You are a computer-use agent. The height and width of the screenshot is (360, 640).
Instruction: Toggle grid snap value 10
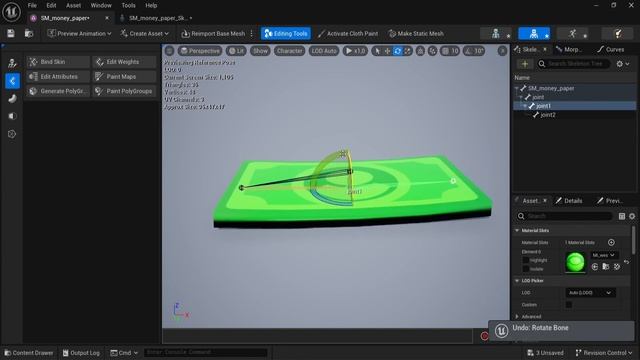pos(450,51)
